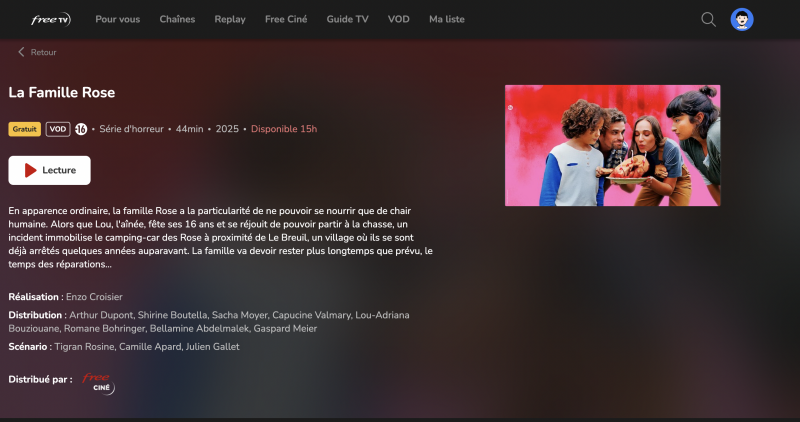Switch to VOD in top navigation
Viewport: 800px width, 422px height.
point(398,19)
